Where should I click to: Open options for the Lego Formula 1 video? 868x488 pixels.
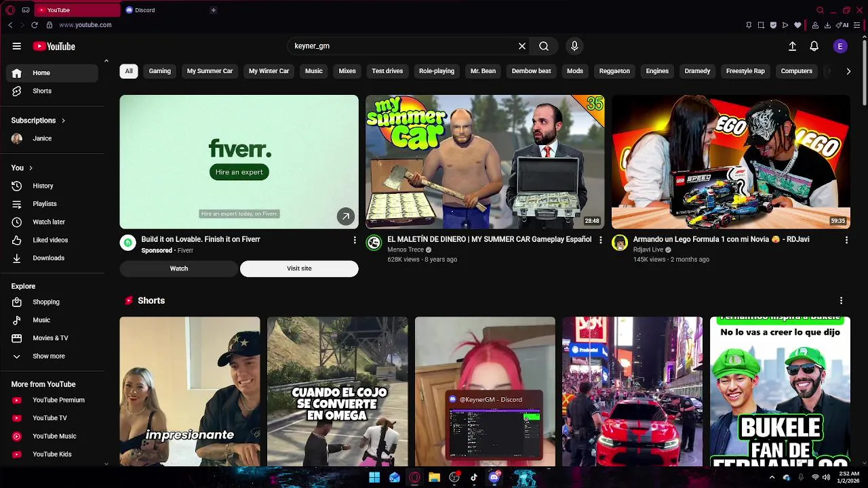coord(846,240)
